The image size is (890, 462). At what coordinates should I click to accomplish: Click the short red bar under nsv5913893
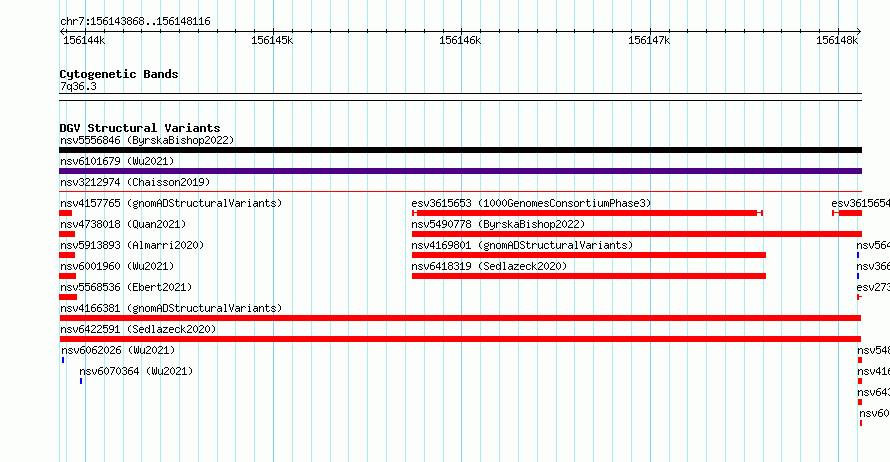[67, 255]
